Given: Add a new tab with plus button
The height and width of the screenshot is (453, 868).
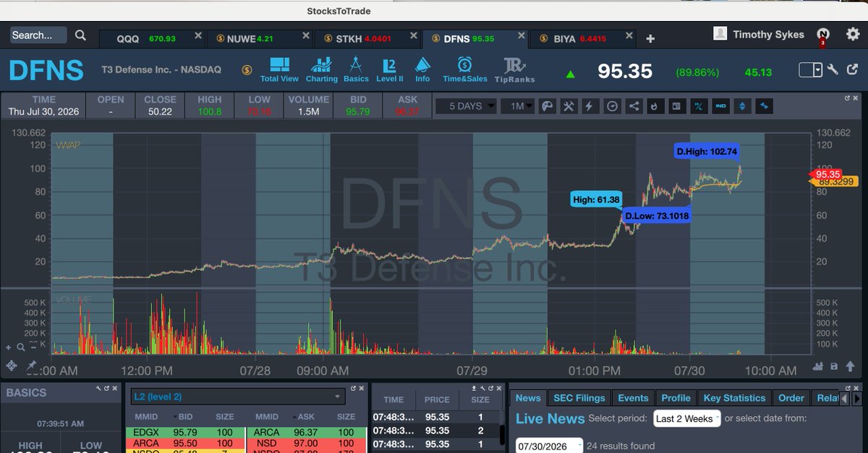Looking at the screenshot, I should 650,39.
